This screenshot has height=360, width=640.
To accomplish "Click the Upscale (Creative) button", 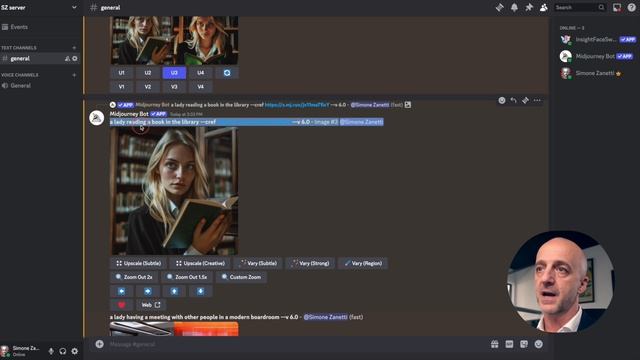I will tap(200, 263).
